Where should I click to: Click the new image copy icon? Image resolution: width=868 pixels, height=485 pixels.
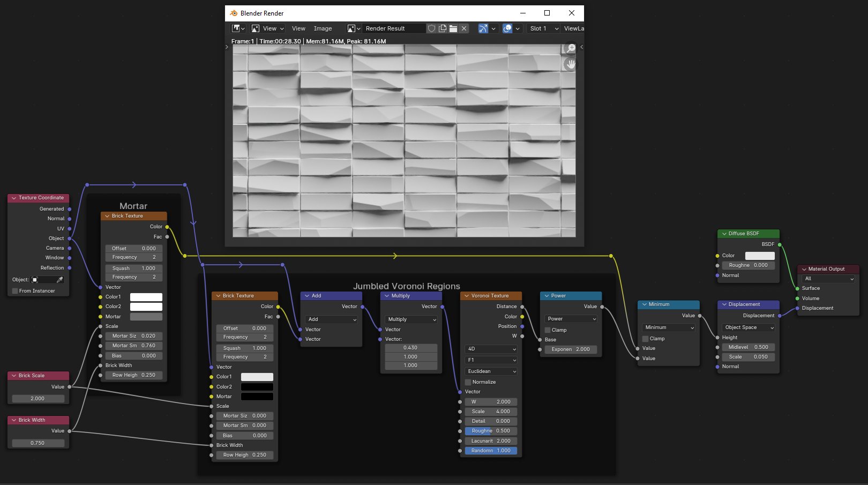pos(443,28)
